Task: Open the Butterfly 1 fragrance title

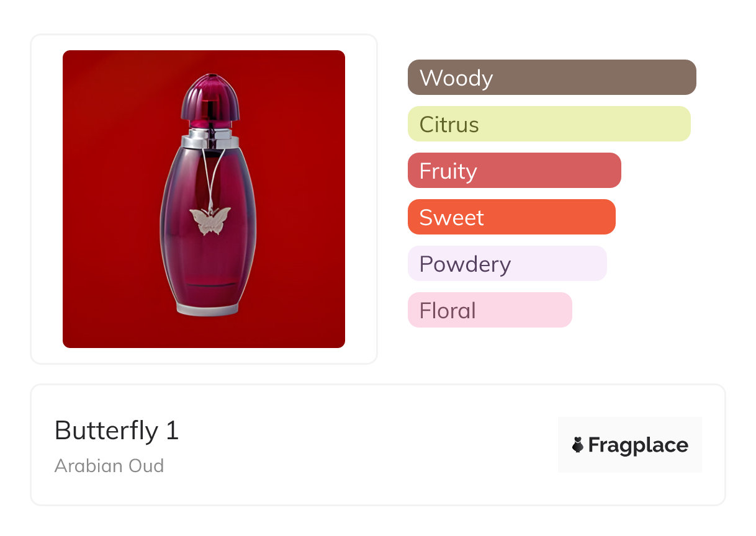Action: click(117, 431)
